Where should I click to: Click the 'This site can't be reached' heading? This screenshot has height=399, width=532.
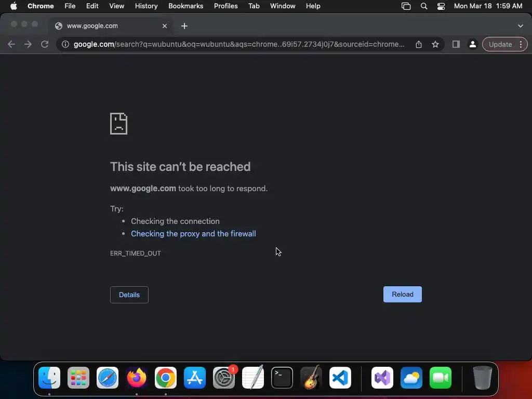tap(180, 167)
